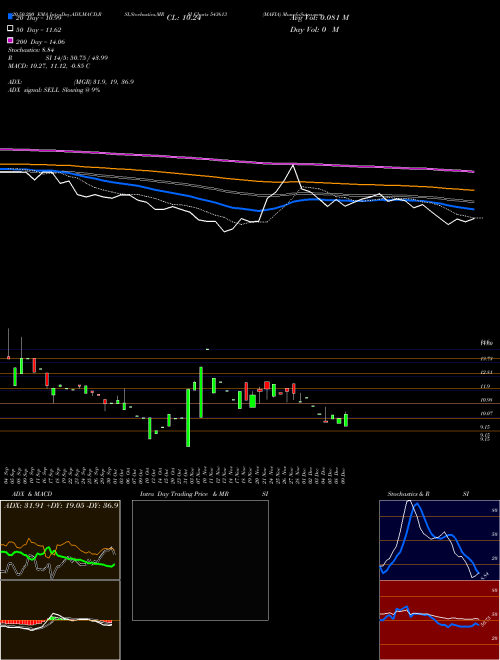The image size is (500, 660).
Task: Open the ADX indicator mini chart
Action: pos(60,540)
